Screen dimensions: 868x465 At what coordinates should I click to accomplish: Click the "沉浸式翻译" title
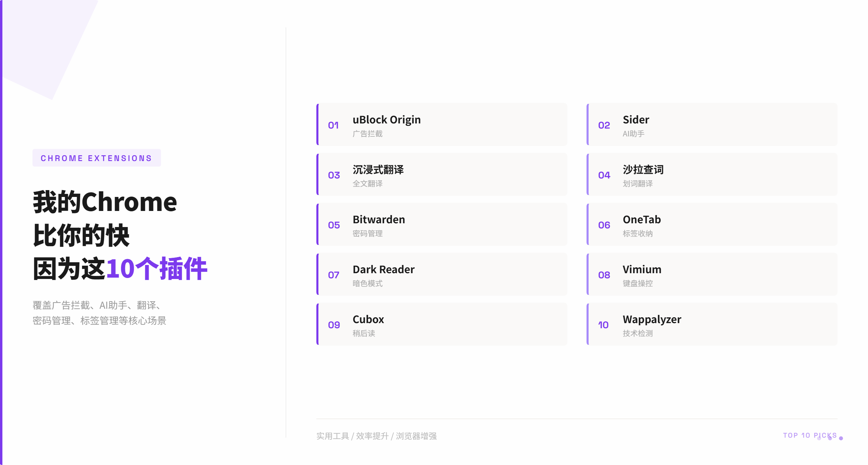(x=378, y=170)
